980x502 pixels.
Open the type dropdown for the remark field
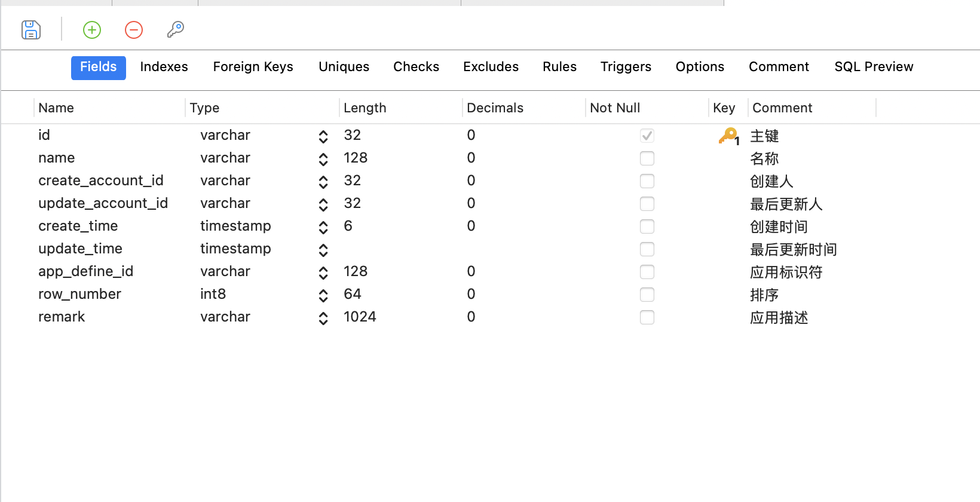point(323,319)
